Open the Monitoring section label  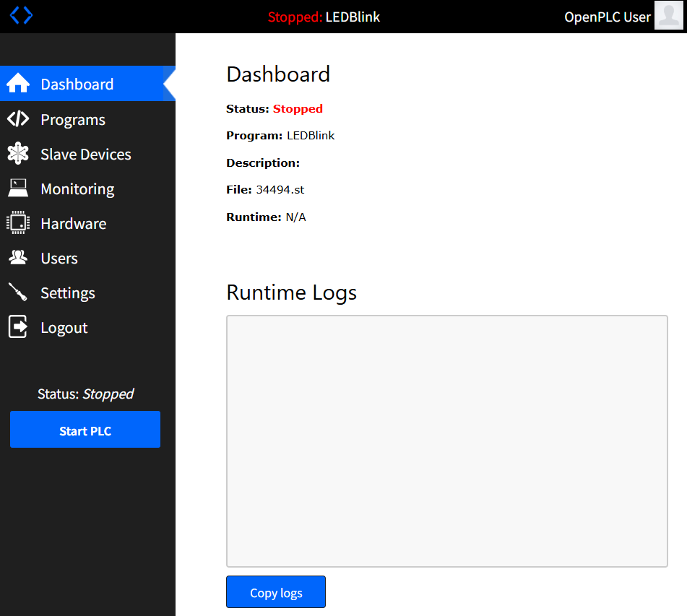pos(77,189)
